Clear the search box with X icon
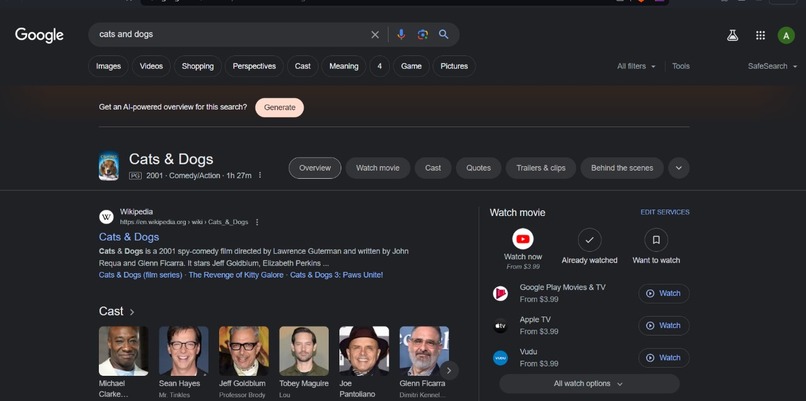Screen dimensions: 806x401 point(375,34)
